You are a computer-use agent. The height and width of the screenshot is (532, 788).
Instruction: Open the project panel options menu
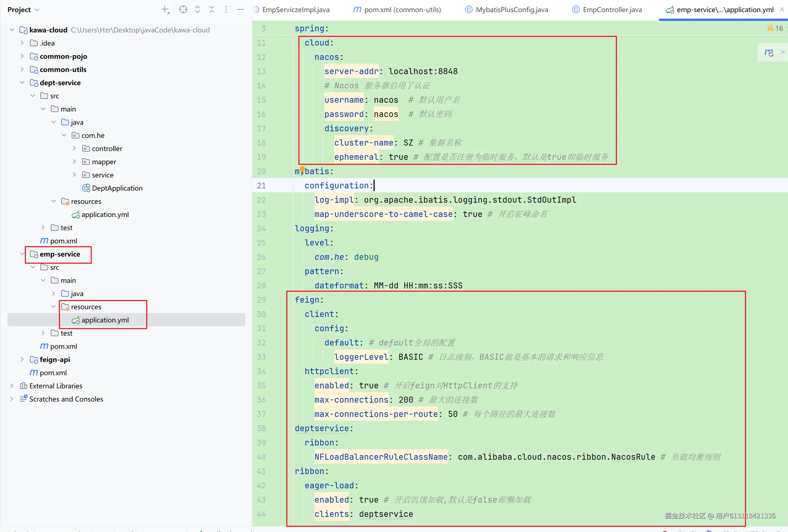point(226,10)
